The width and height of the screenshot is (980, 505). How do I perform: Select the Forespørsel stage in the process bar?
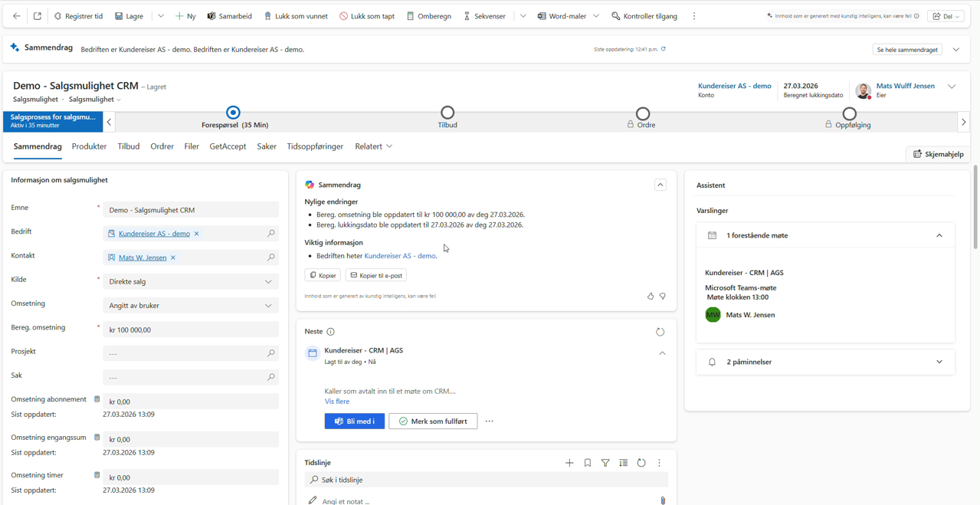(234, 113)
